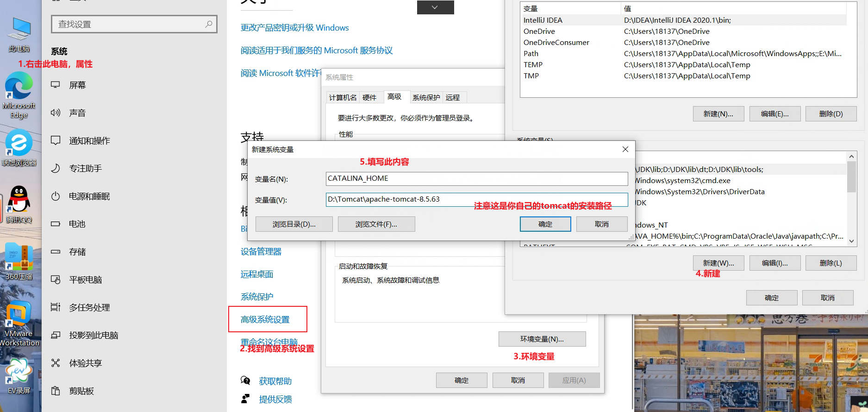The image size is (868, 412).
Task: Select the 剪贴板 clipboard icon
Action: (56, 391)
